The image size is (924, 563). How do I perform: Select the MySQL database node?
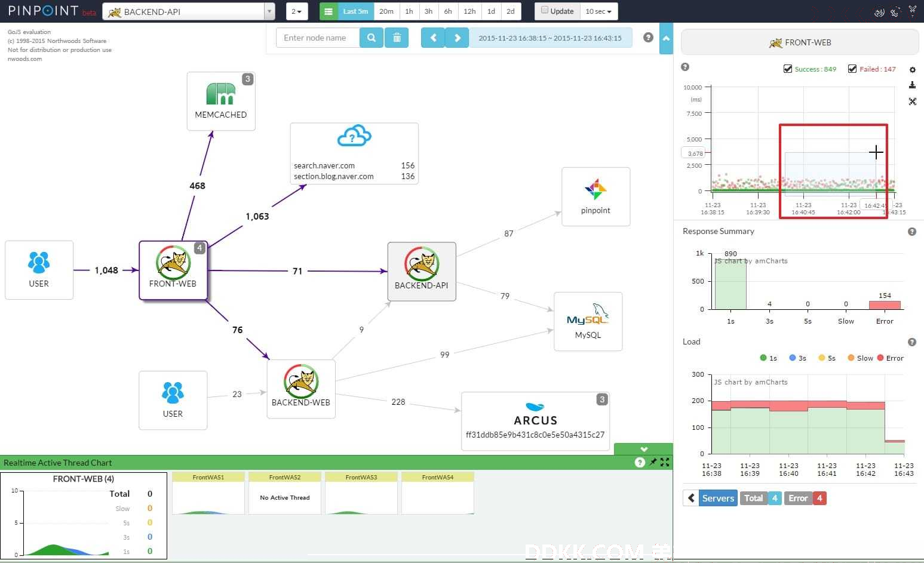point(588,321)
